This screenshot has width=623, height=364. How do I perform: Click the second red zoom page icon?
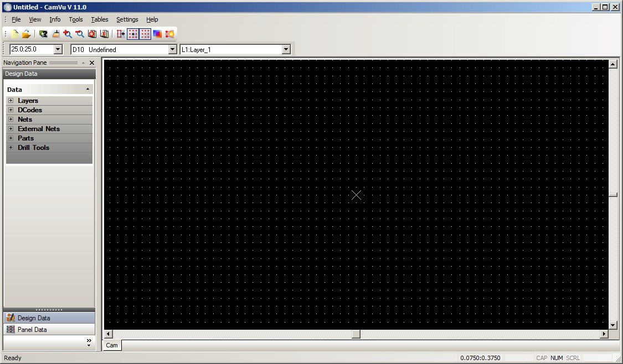tap(105, 34)
